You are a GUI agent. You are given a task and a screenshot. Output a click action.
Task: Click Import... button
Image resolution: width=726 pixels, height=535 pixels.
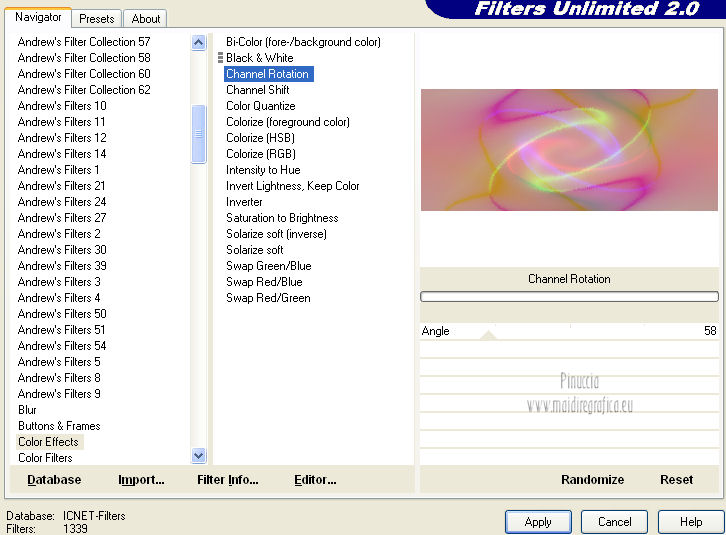click(141, 479)
